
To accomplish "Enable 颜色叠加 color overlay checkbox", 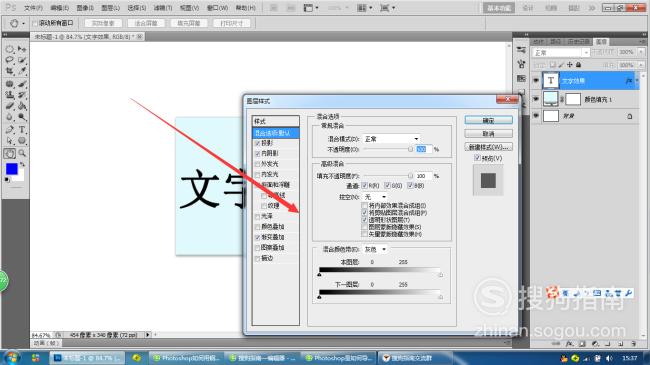I will point(257,227).
